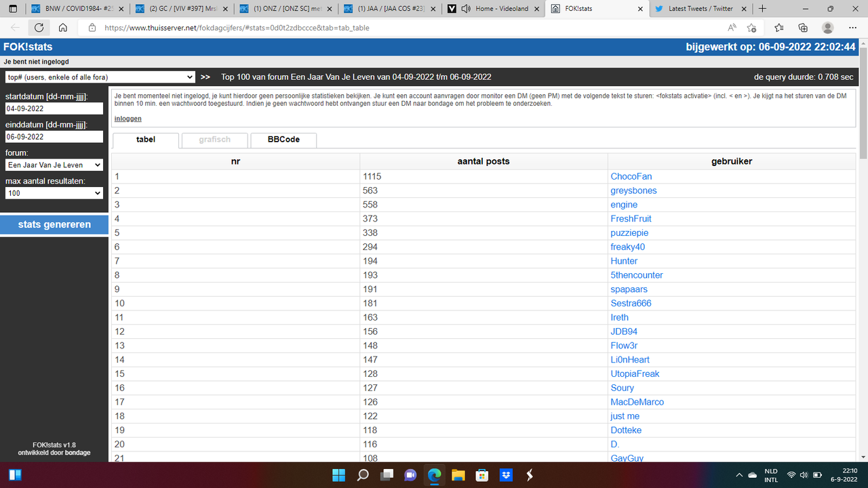This screenshot has height=488, width=868.
Task: Open user 5thencounter link
Action: [637, 275]
